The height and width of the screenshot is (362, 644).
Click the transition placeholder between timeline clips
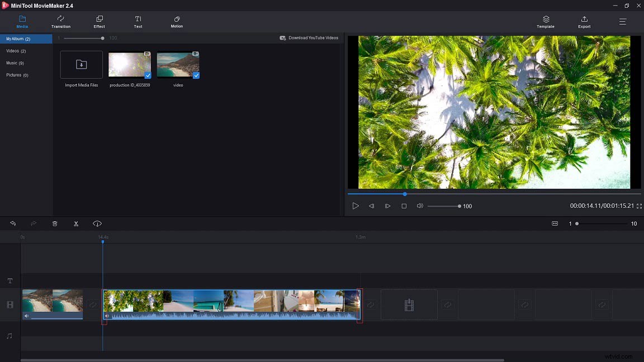coord(93,304)
